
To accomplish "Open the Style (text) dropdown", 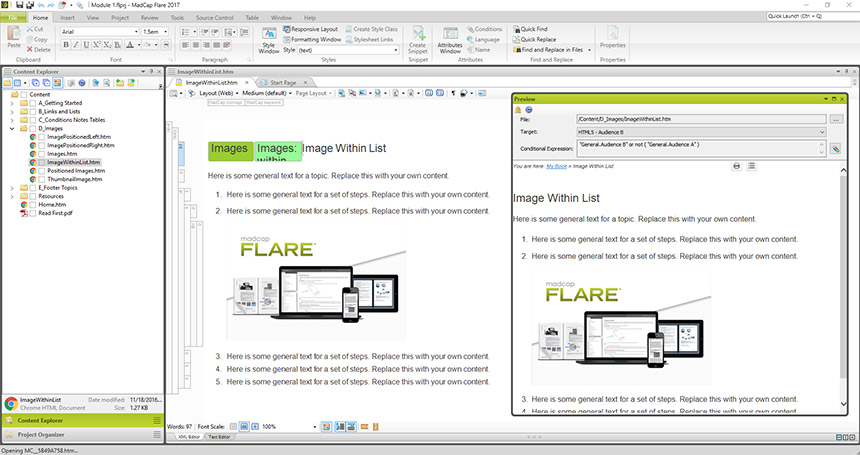I will (396, 50).
